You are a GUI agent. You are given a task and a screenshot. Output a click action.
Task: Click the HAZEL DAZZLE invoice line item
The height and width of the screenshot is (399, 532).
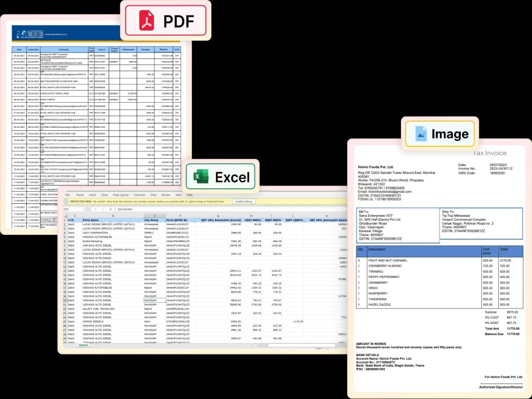[x=379, y=305]
